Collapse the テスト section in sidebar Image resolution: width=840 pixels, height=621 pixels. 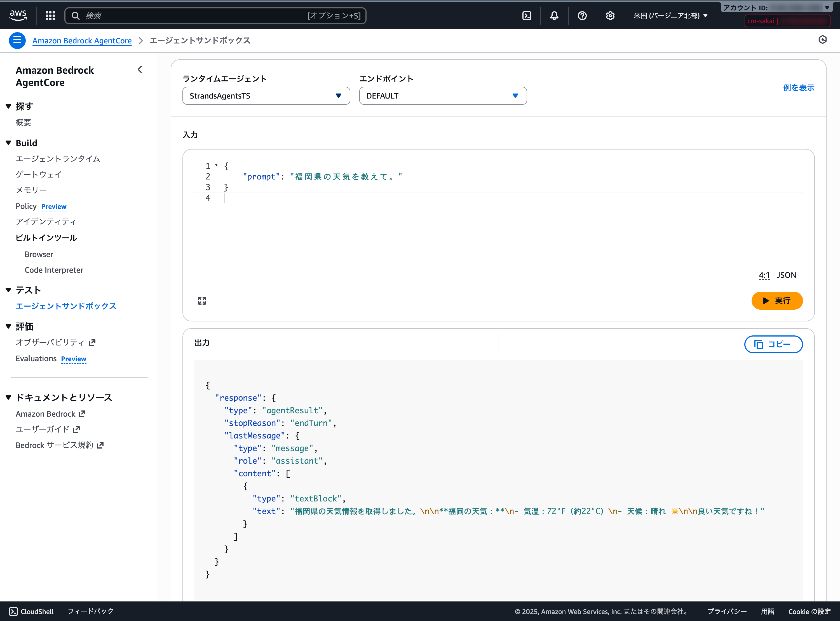(8, 290)
